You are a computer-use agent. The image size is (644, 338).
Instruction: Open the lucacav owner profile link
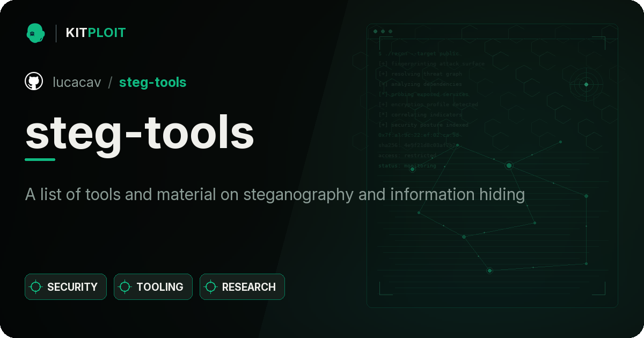[x=77, y=82]
